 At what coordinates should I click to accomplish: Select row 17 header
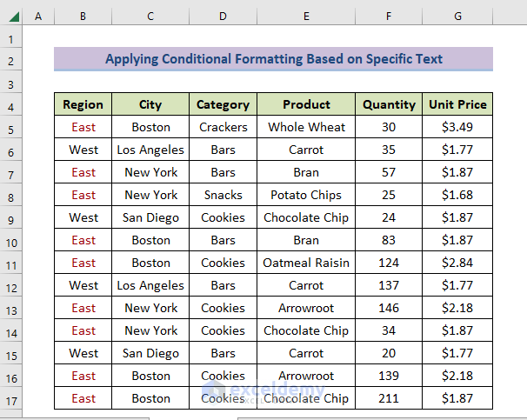11,398
